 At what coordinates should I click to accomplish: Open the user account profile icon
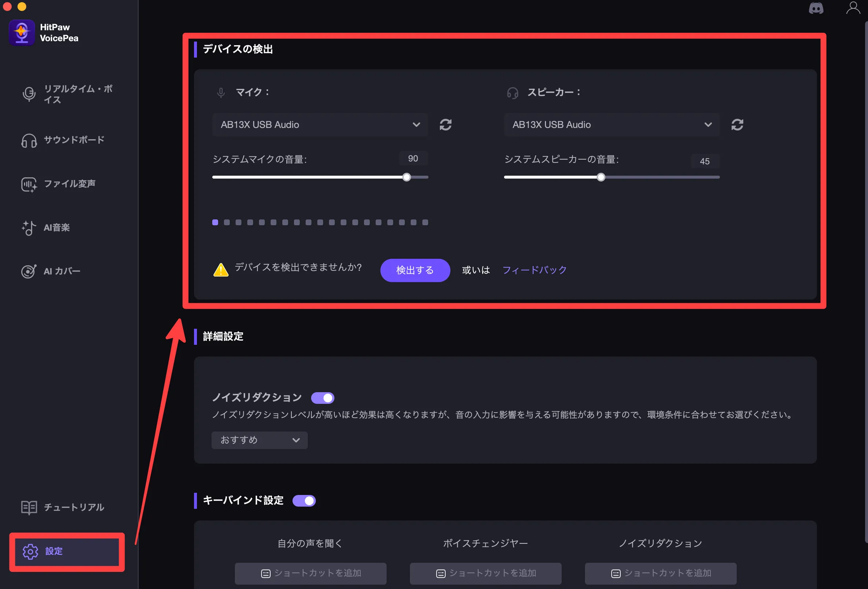click(x=853, y=8)
